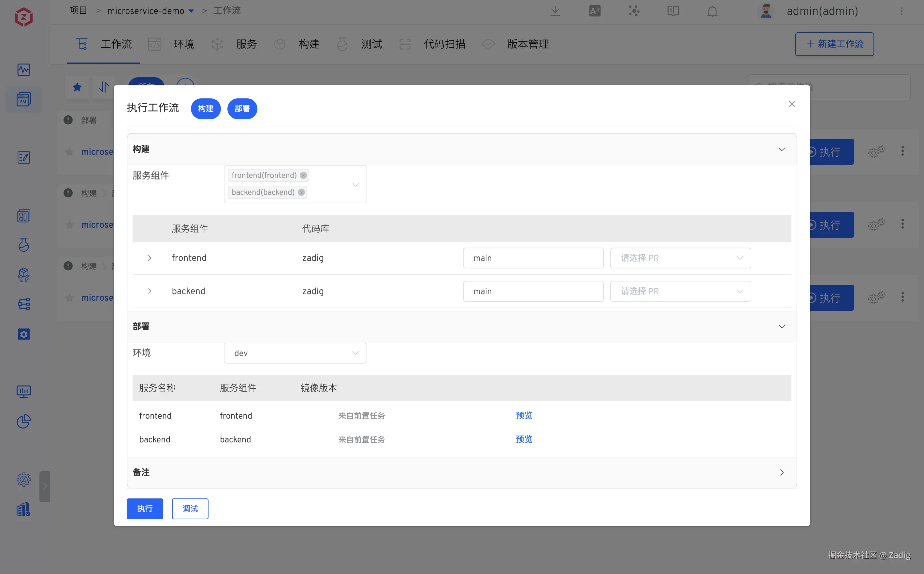Switch to the 环境 tab
The height and width of the screenshot is (574, 924).
tap(183, 44)
